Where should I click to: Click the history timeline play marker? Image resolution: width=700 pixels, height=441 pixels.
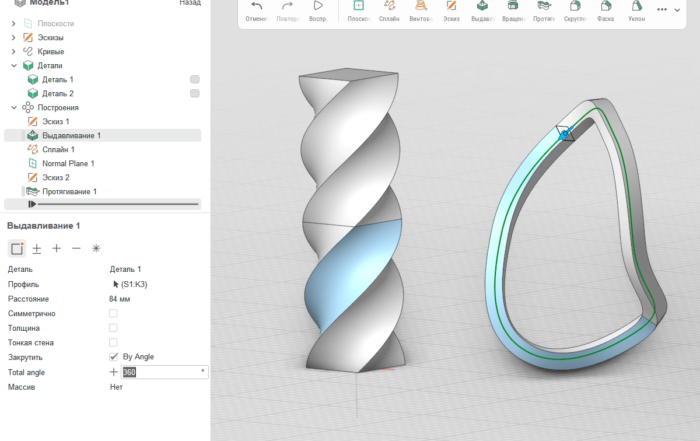point(33,204)
